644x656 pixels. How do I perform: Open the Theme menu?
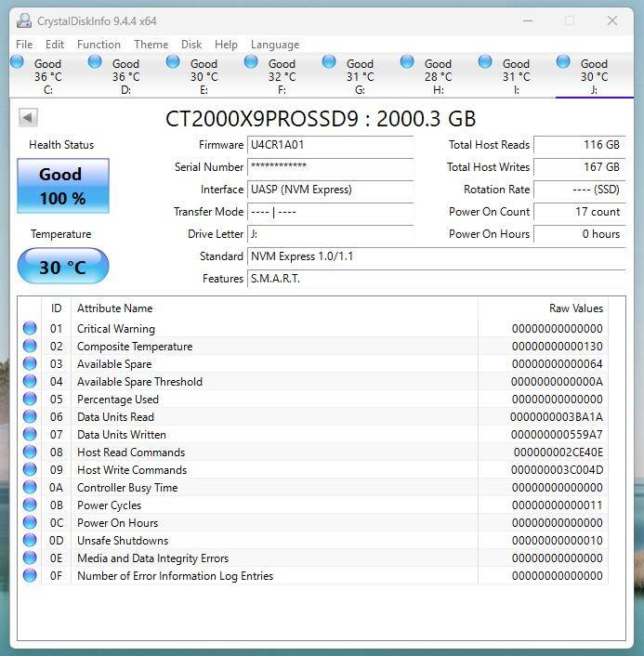(151, 44)
